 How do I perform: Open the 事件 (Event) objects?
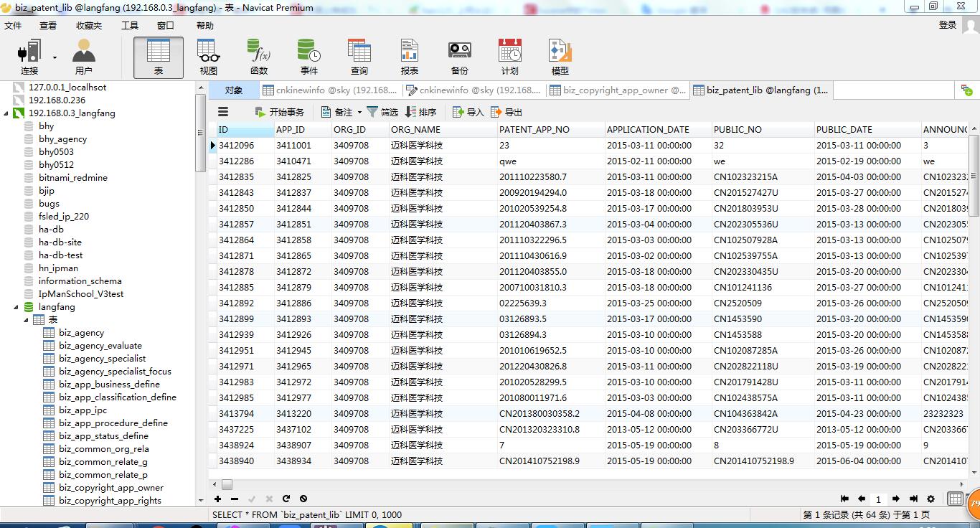tap(309, 57)
